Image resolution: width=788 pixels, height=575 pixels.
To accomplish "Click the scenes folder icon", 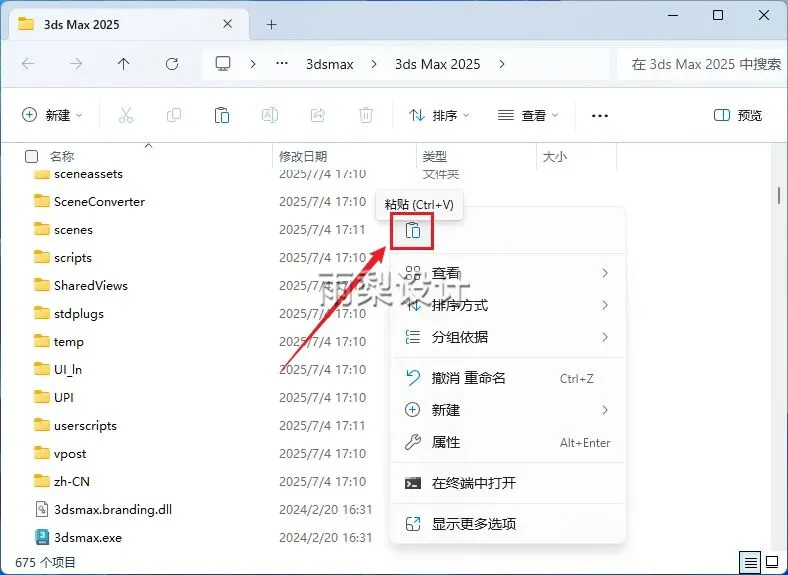I will tap(42, 229).
